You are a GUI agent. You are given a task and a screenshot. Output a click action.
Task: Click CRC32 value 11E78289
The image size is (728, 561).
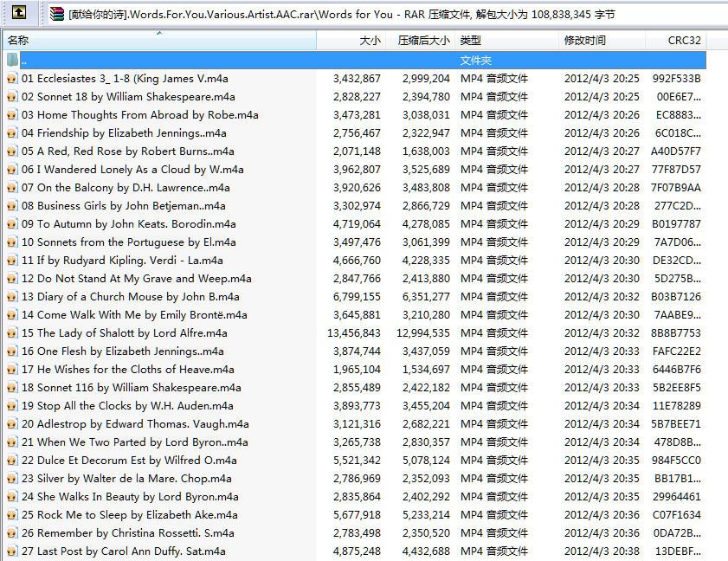coord(676,406)
